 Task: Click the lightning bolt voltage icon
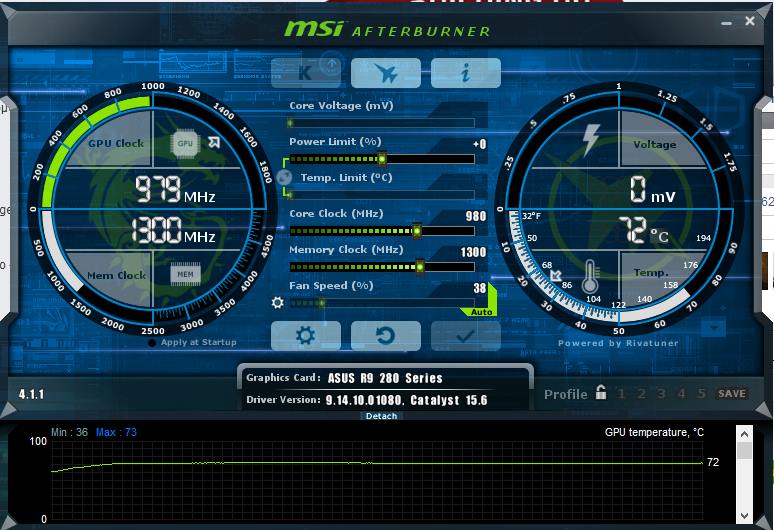591,140
